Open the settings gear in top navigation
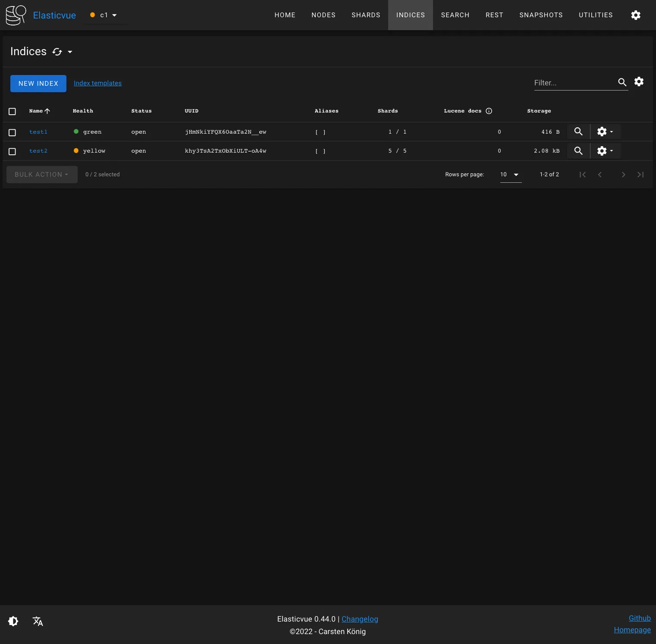This screenshot has width=656, height=644. [x=635, y=15]
